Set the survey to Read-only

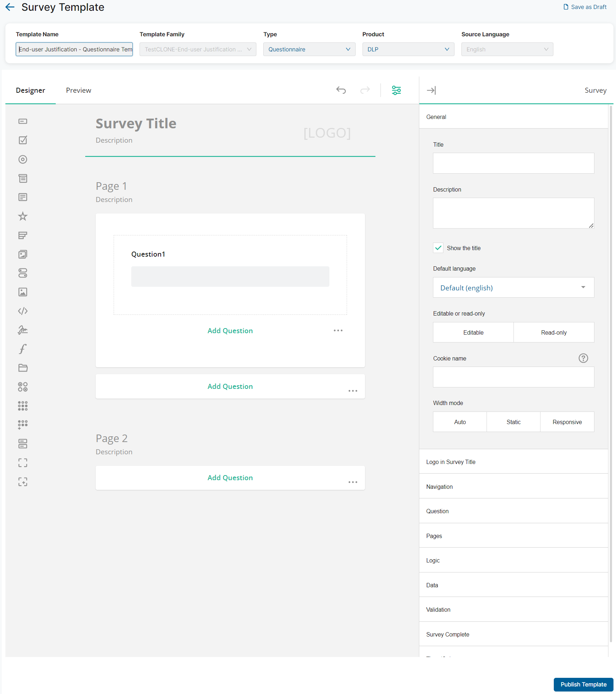click(553, 332)
